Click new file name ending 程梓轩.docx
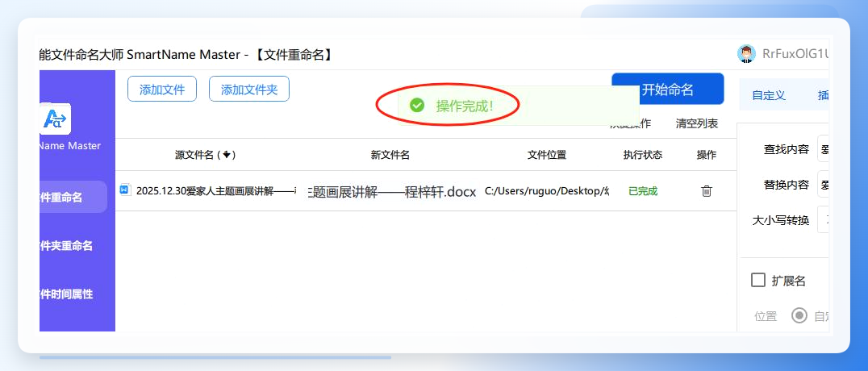868x371 pixels. click(x=391, y=192)
